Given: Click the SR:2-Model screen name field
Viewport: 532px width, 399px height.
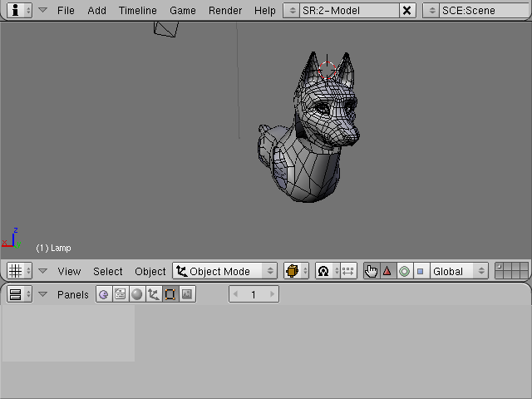Looking at the screenshot, I should [x=349, y=11].
